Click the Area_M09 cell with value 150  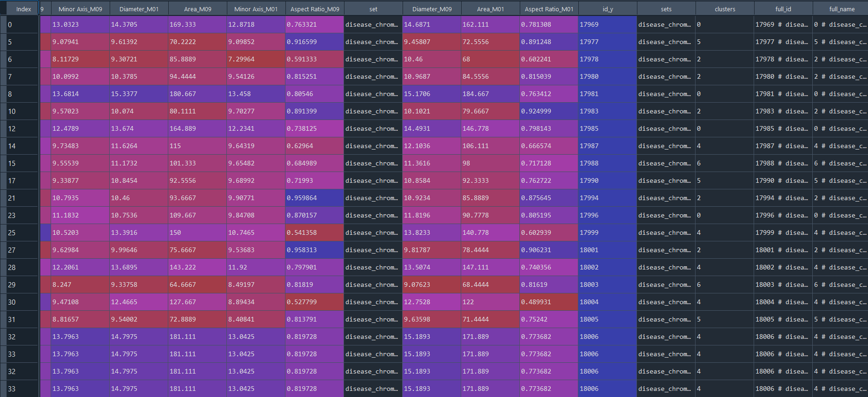(x=197, y=232)
